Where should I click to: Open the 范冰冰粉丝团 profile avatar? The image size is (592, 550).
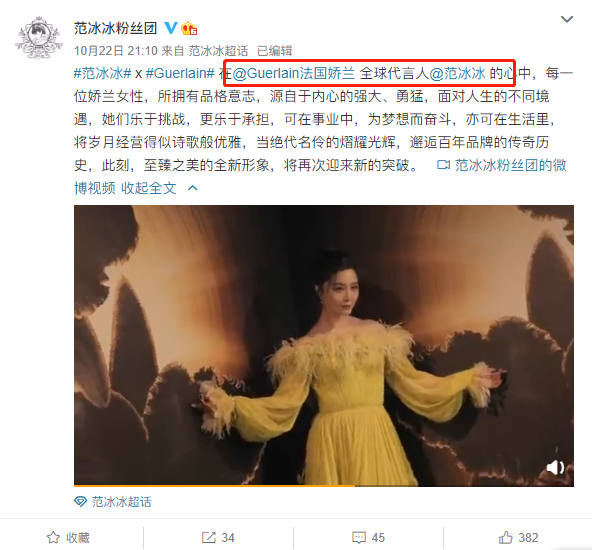tap(39, 37)
